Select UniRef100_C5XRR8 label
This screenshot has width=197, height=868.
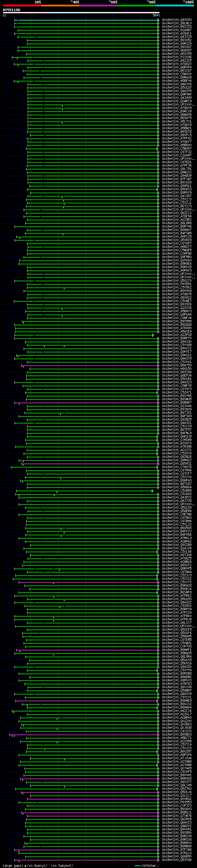pyautogui.click(x=177, y=491)
